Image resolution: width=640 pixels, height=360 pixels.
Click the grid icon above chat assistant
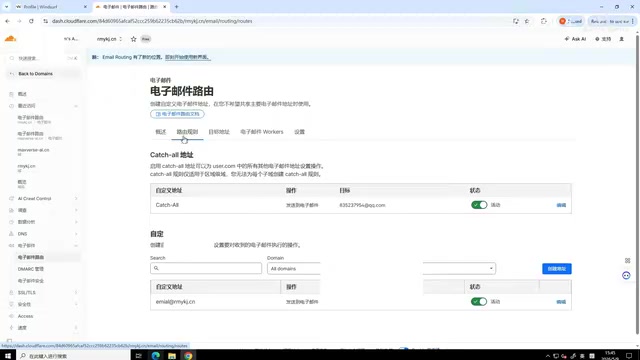pyautogui.click(x=628, y=260)
